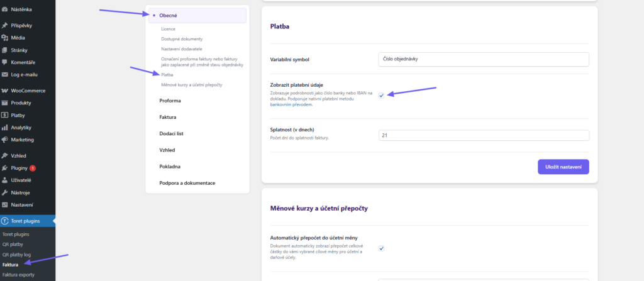
Task: Click the Nástroje wrench icon
Action: 5,192
